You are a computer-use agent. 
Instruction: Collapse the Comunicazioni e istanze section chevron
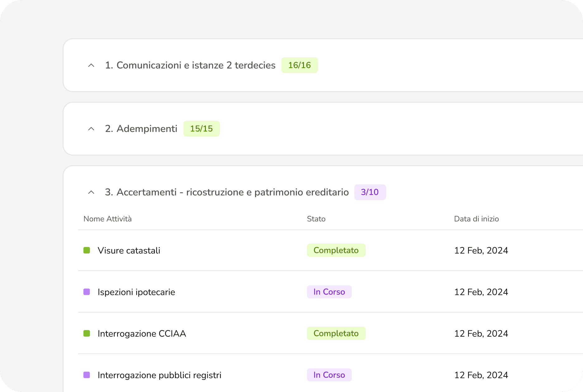point(91,65)
